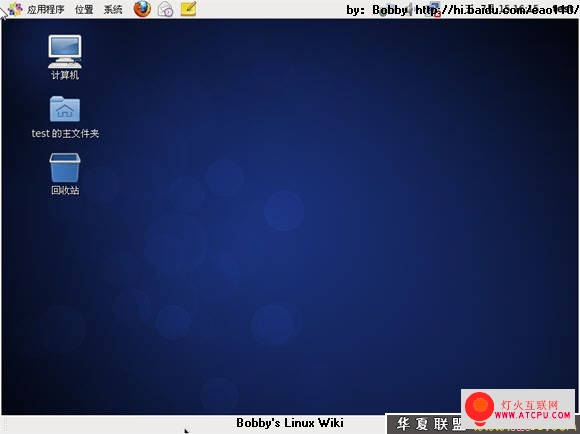Launch the Firefox web browser icon
Image resolution: width=580 pixels, height=434 pixels.
point(142,9)
